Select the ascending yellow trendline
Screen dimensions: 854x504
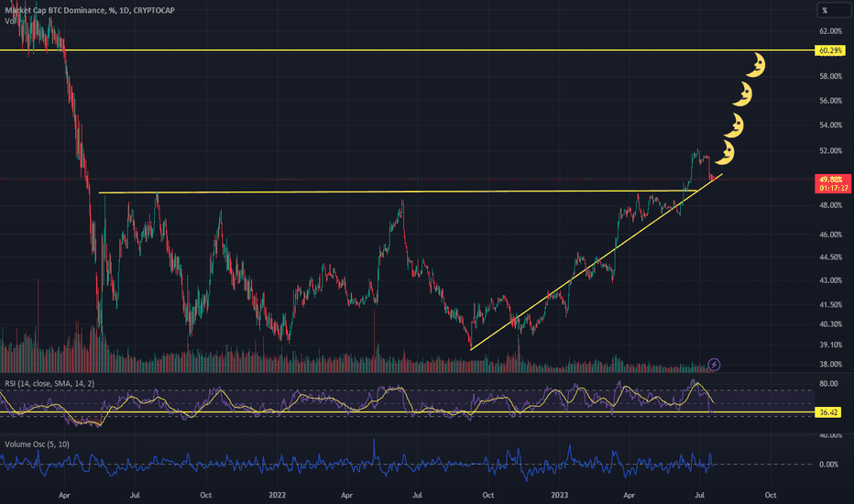pyautogui.click(x=597, y=262)
